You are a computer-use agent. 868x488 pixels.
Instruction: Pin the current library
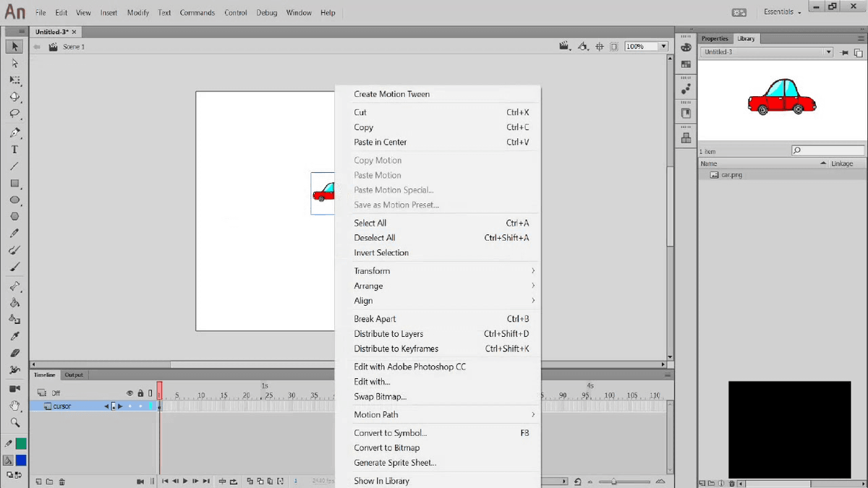click(x=845, y=53)
